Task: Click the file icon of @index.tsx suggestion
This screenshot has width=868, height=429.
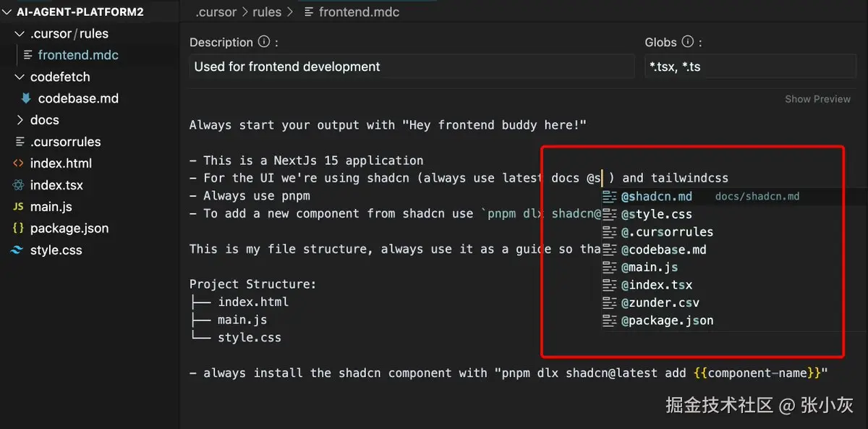Action: tap(609, 285)
